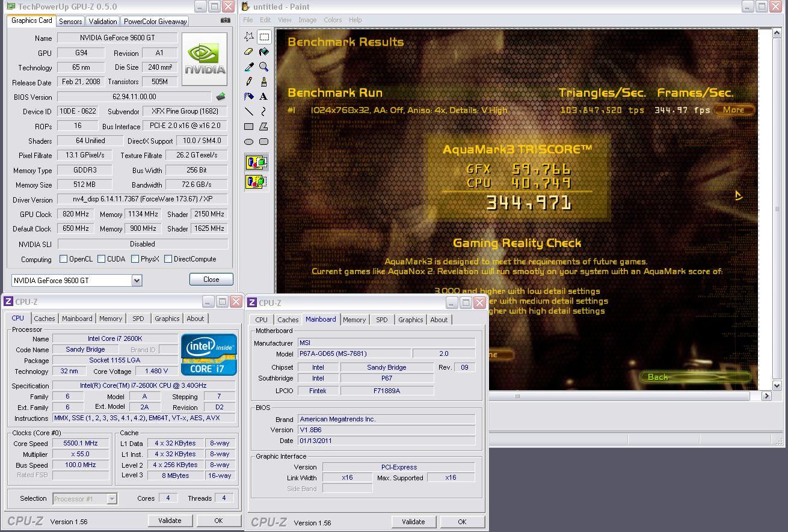Screen dimensions: 788x532
Task: Open the NVIDIA GeForce 9600 GT GPU dropdown
Action: coord(137,280)
